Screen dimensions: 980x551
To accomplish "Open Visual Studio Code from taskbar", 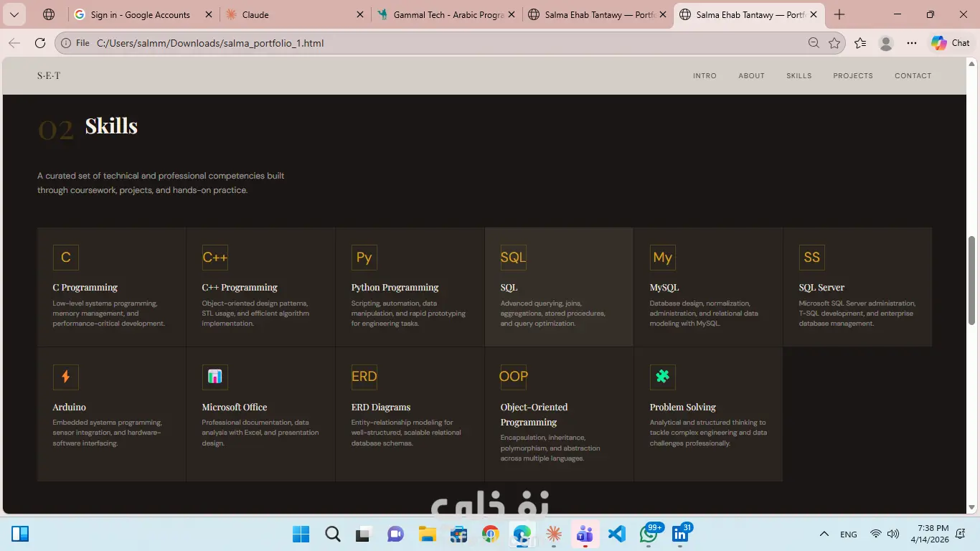I will pos(617,534).
